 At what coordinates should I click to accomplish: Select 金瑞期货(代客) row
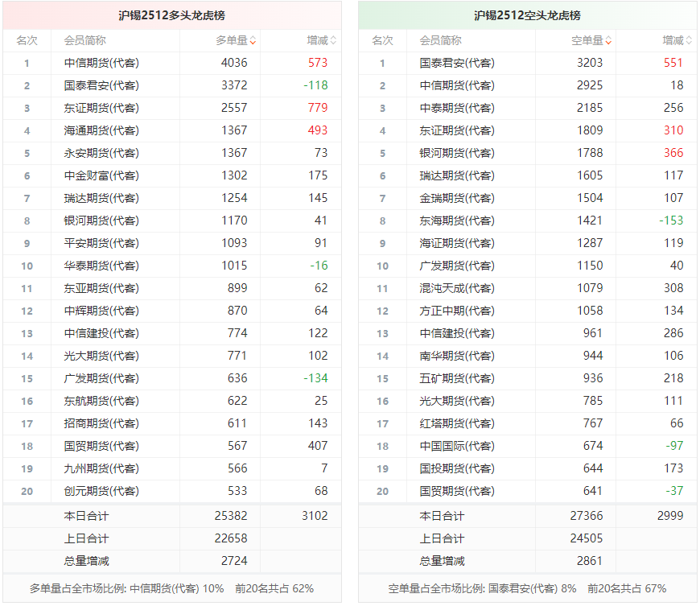pos(527,198)
